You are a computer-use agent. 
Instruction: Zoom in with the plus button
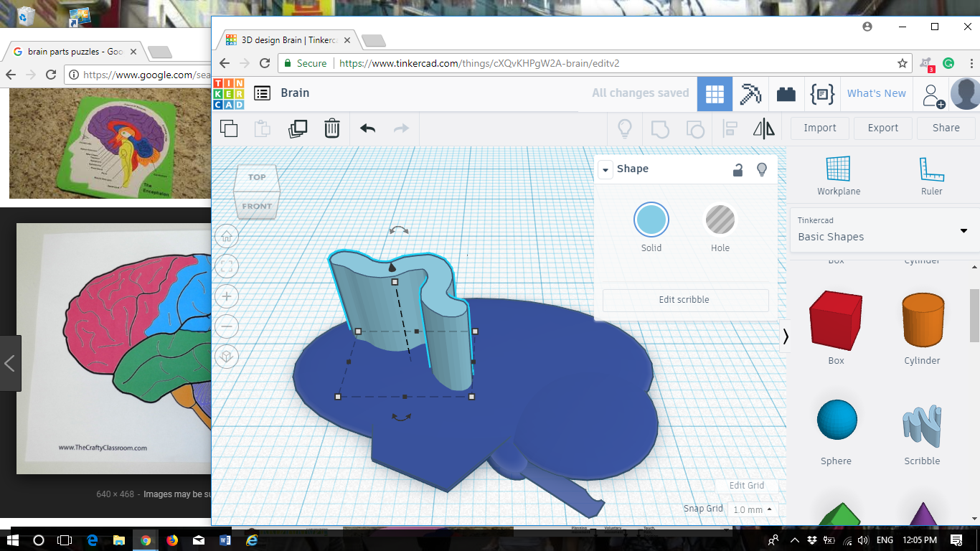227,296
